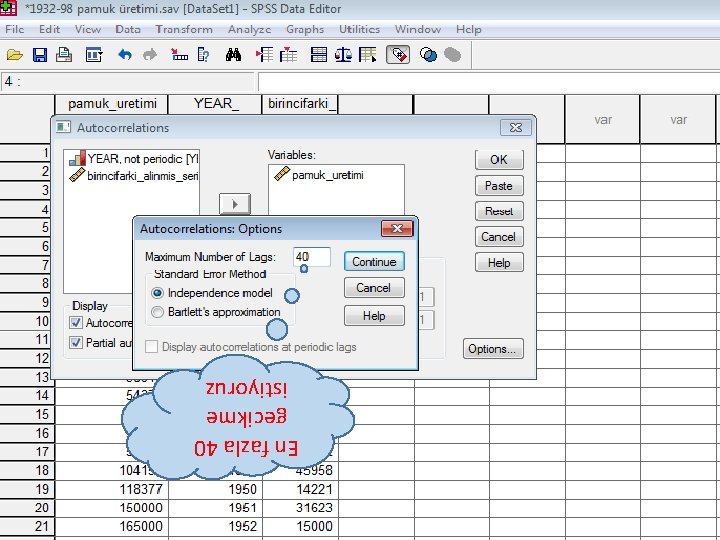This screenshot has height=540, width=720.
Task: Click cell value 165000 in row 21
Action: click(112, 526)
